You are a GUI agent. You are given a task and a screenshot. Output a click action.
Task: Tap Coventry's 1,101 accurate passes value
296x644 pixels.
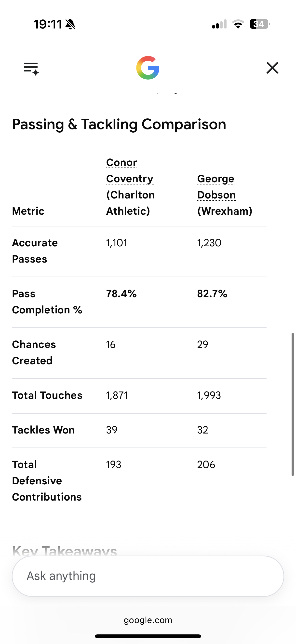click(117, 243)
